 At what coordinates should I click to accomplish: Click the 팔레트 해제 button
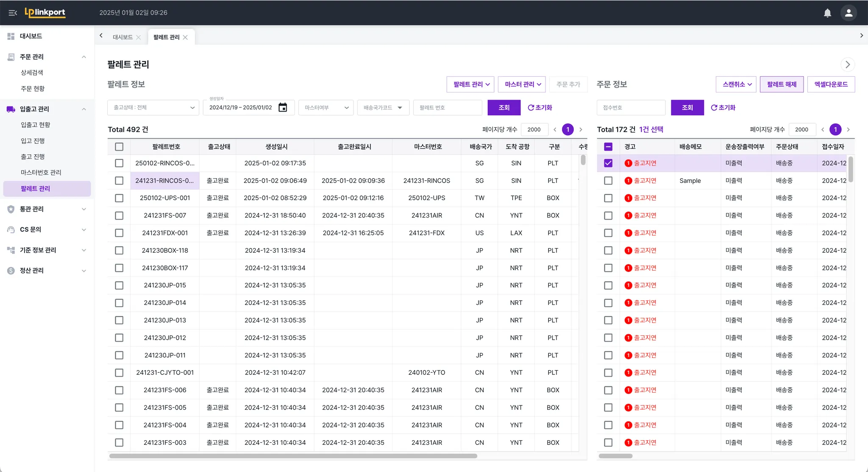(782, 84)
